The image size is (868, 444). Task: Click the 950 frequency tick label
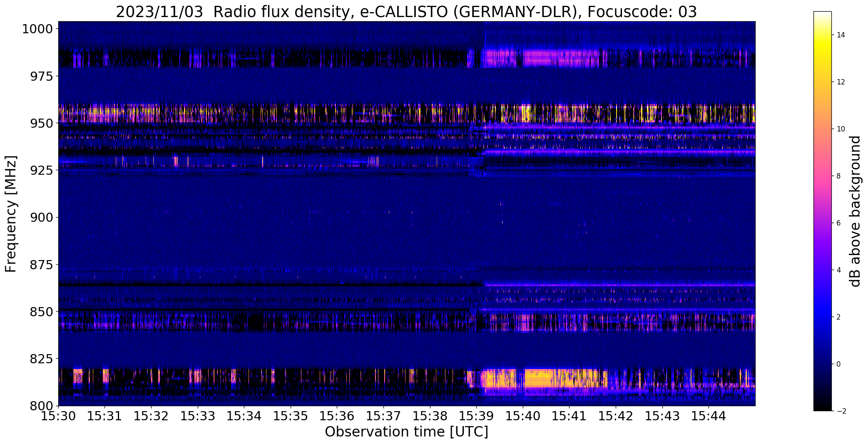click(42, 124)
